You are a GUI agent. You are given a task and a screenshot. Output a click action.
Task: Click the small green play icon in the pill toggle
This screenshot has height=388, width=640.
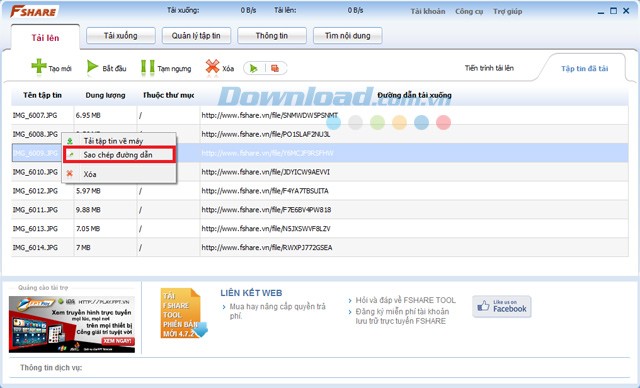pos(254,68)
